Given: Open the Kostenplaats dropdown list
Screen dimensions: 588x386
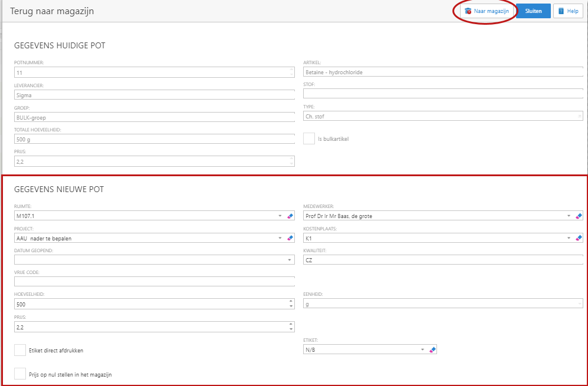Looking at the screenshot, I should coord(569,238).
